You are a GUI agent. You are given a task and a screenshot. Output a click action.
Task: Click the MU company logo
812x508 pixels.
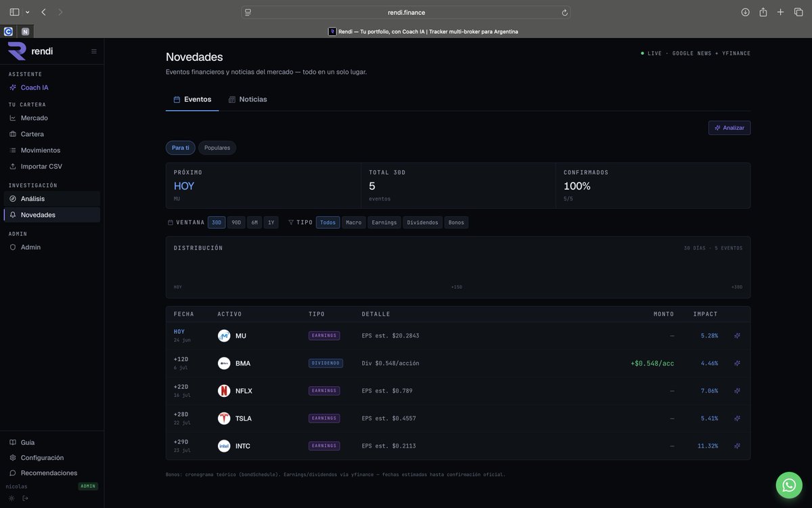coord(224,336)
